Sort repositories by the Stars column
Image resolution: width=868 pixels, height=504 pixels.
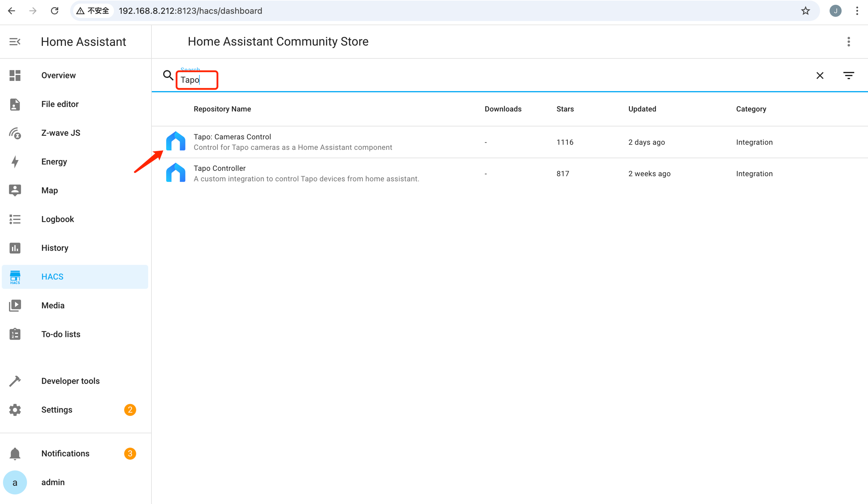(x=565, y=109)
